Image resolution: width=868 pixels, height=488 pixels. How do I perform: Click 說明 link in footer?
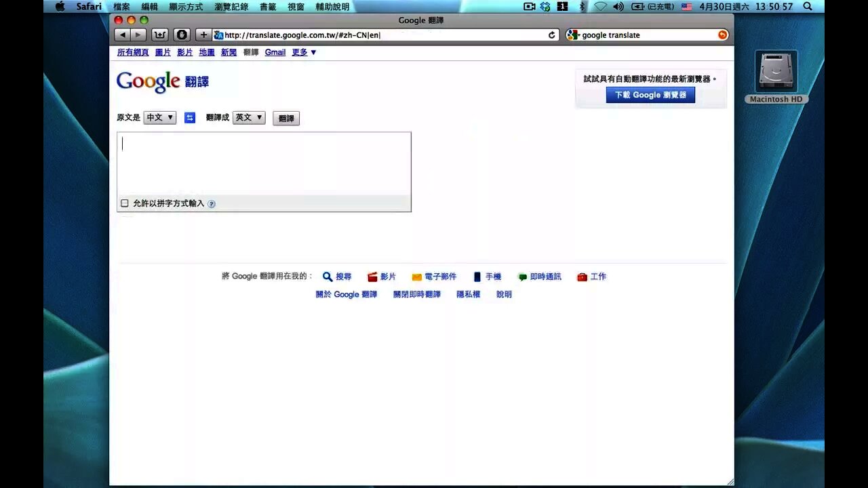pos(504,295)
